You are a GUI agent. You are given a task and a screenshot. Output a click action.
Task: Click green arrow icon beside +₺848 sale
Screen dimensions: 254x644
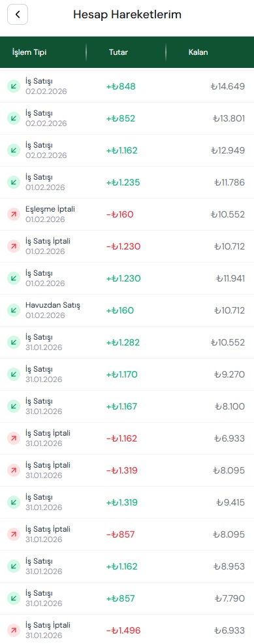tap(14, 86)
